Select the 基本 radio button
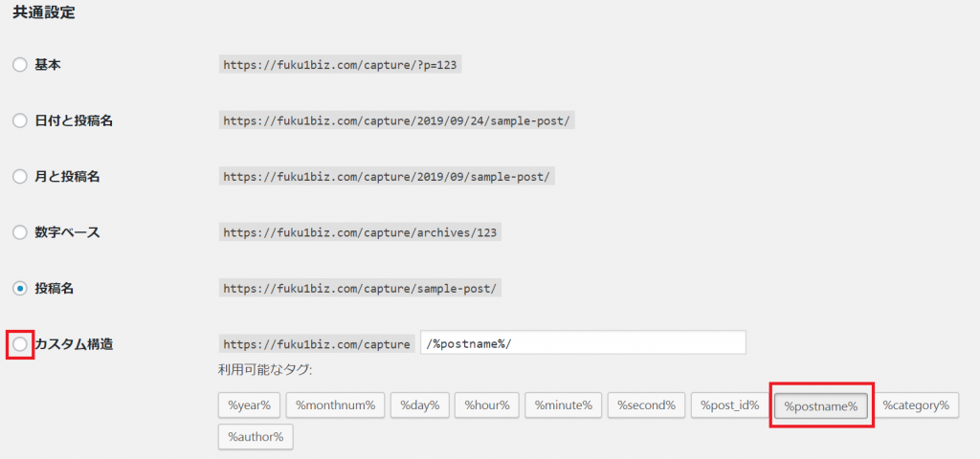 tap(20, 65)
